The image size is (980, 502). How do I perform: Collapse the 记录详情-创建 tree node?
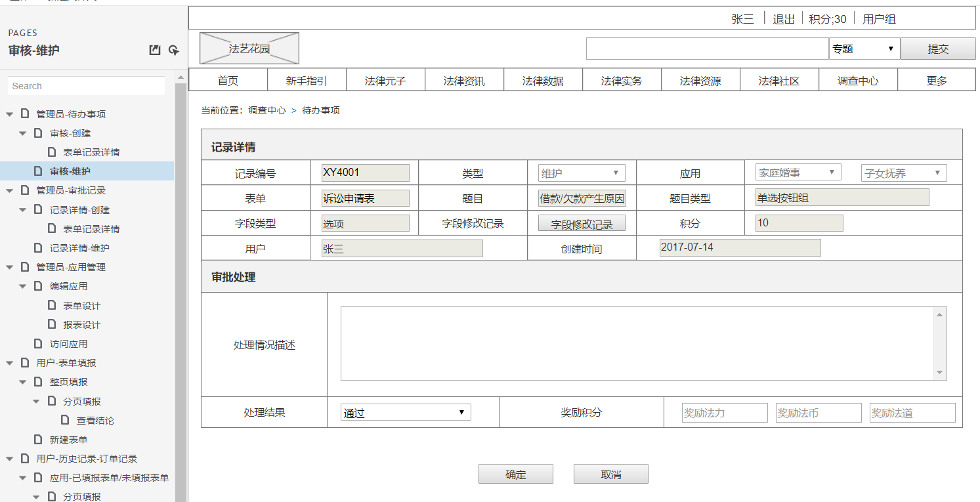[x=23, y=210]
